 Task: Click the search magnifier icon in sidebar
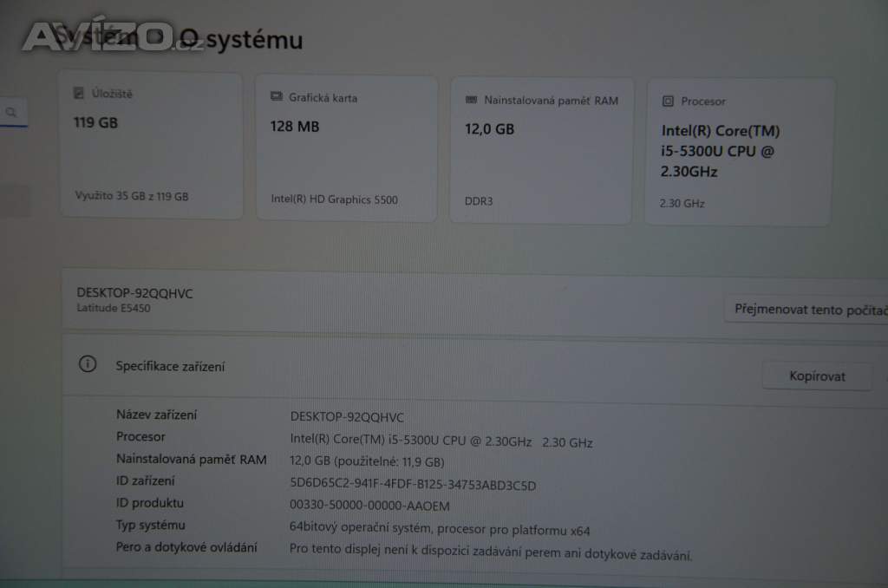click(x=11, y=112)
